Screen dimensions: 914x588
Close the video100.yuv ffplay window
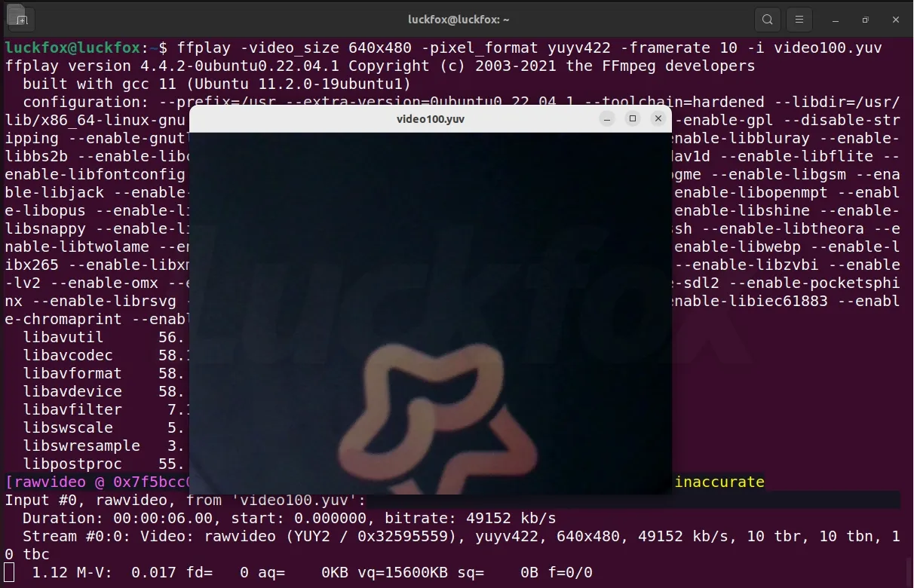pos(658,118)
